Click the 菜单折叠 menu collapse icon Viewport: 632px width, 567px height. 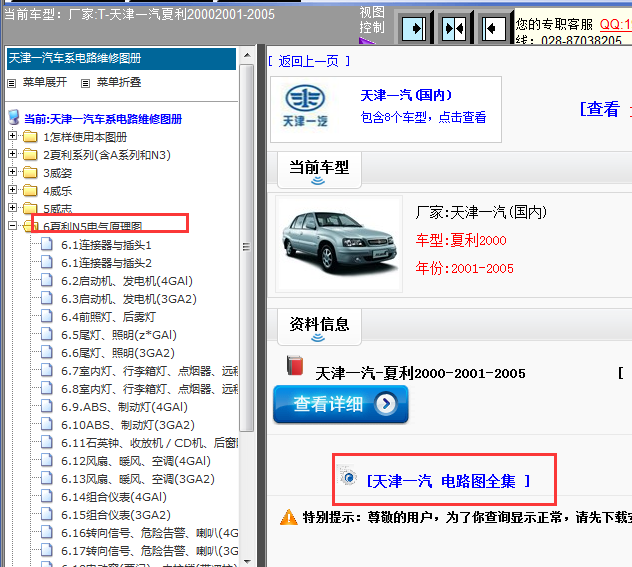85,83
